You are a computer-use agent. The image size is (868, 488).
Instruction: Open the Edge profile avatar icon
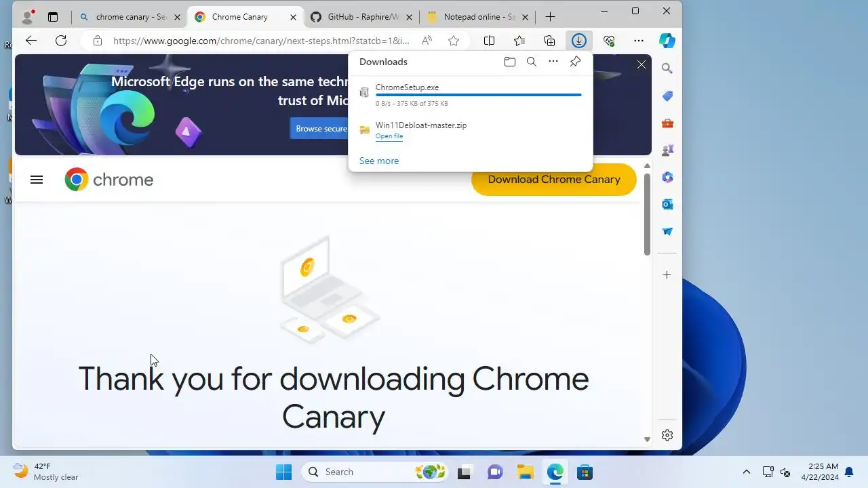point(28,17)
